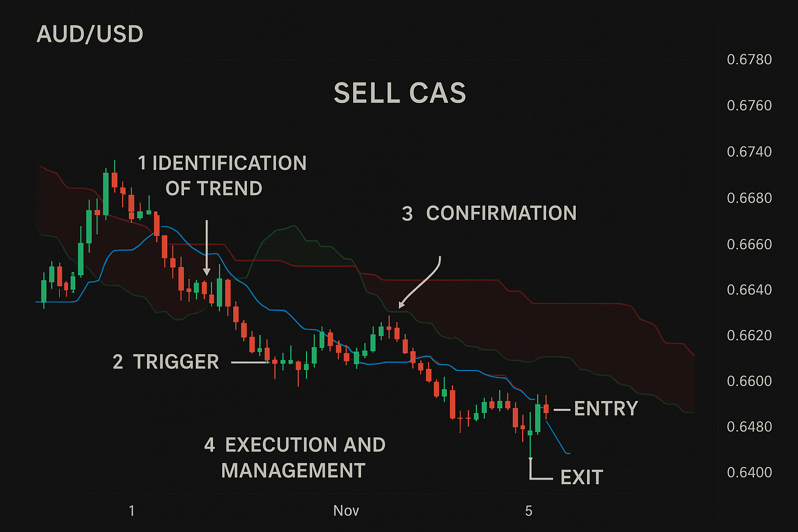Screen dimensions: 798x532
Task: Click the 0.6400 price axis label
Action: pos(749,473)
